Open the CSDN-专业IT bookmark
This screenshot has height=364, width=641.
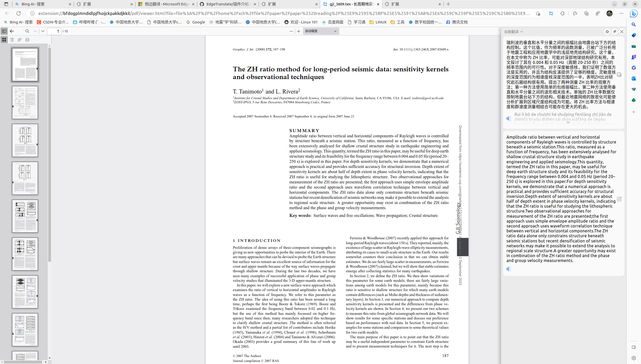tap(53, 22)
